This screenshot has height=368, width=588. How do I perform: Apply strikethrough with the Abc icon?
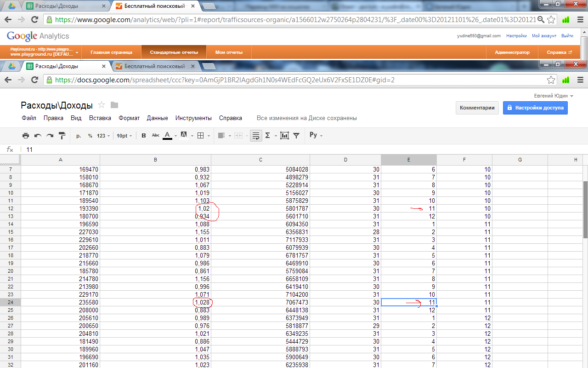[155, 136]
